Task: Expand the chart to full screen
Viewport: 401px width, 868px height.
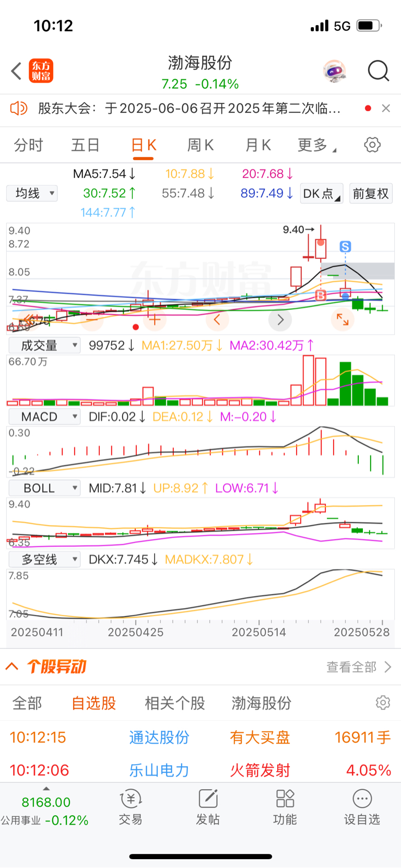Action: click(343, 319)
